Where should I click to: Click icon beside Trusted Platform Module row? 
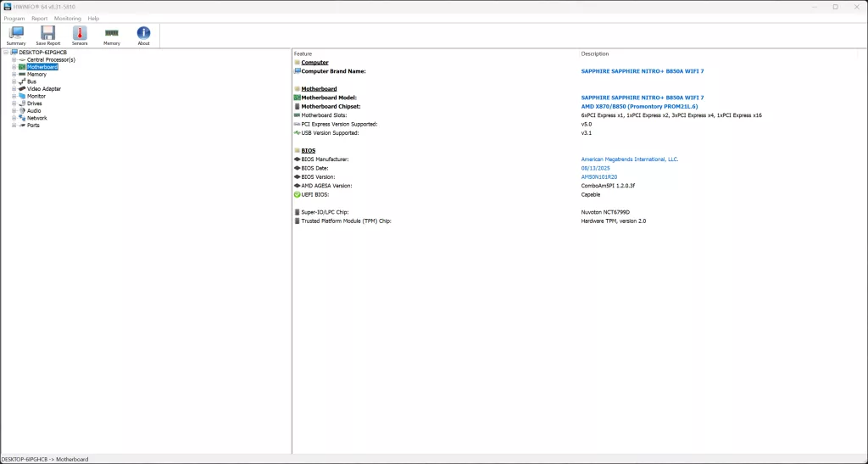pyautogui.click(x=298, y=221)
